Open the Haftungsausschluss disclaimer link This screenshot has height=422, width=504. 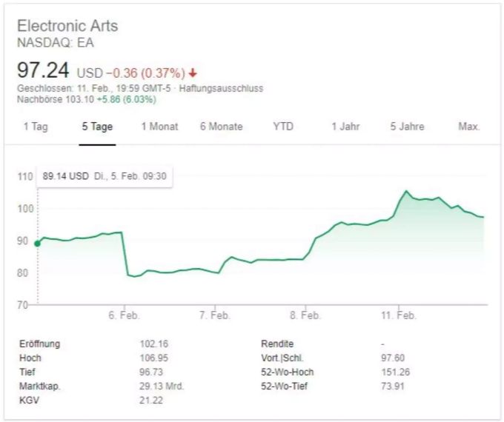pyautogui.click(x=221, y=88)
